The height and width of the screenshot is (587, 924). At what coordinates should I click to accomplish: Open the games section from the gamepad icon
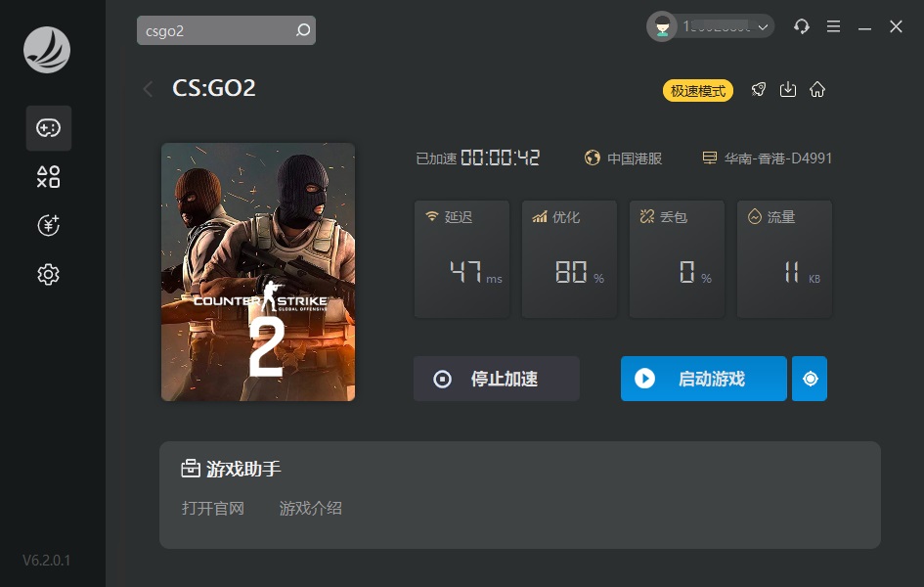[48, 128]
